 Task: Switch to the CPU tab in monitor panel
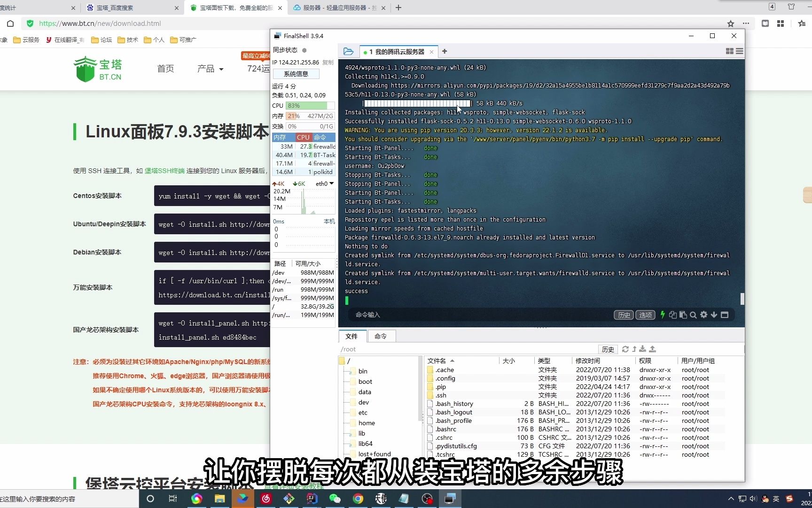click(x=303, y=137)
